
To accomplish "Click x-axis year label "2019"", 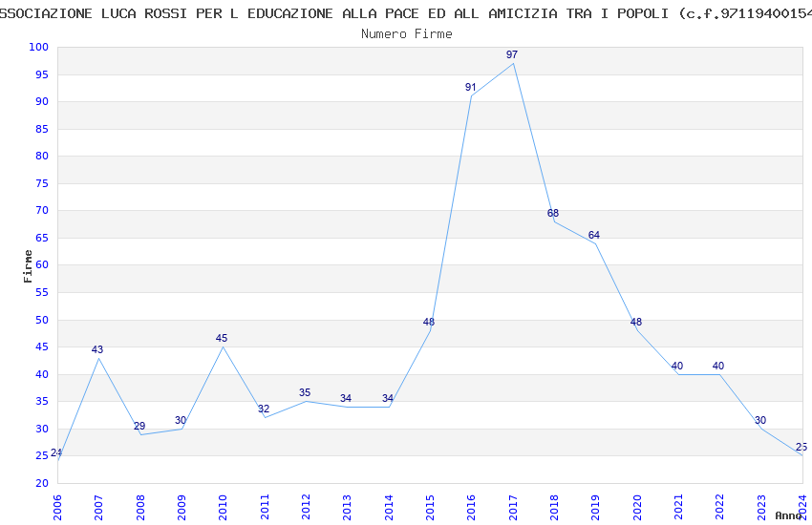I will (595, 508).
